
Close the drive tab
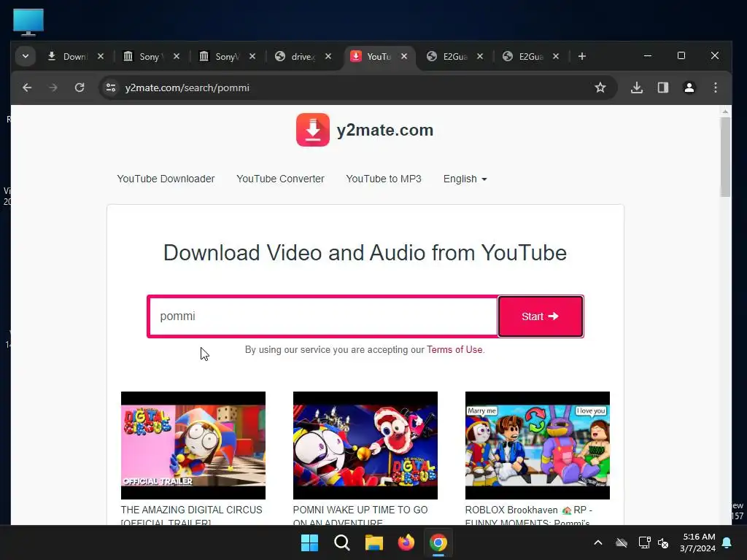click(328, 56)
